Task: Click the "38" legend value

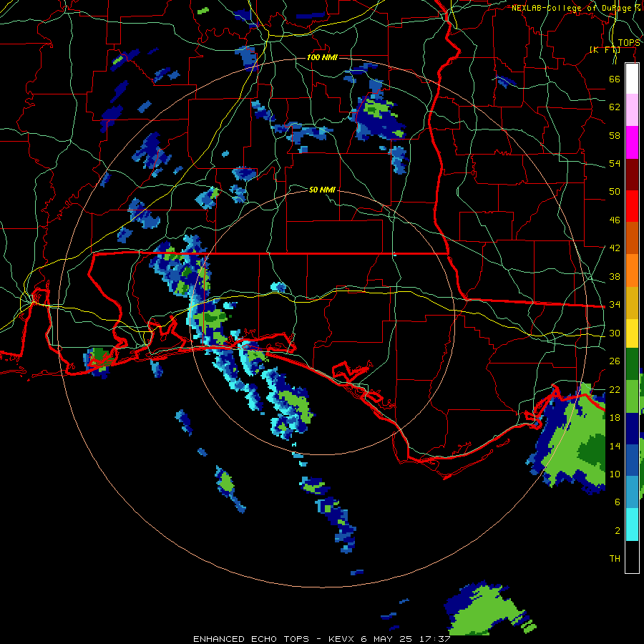Action: coord(615,276)
